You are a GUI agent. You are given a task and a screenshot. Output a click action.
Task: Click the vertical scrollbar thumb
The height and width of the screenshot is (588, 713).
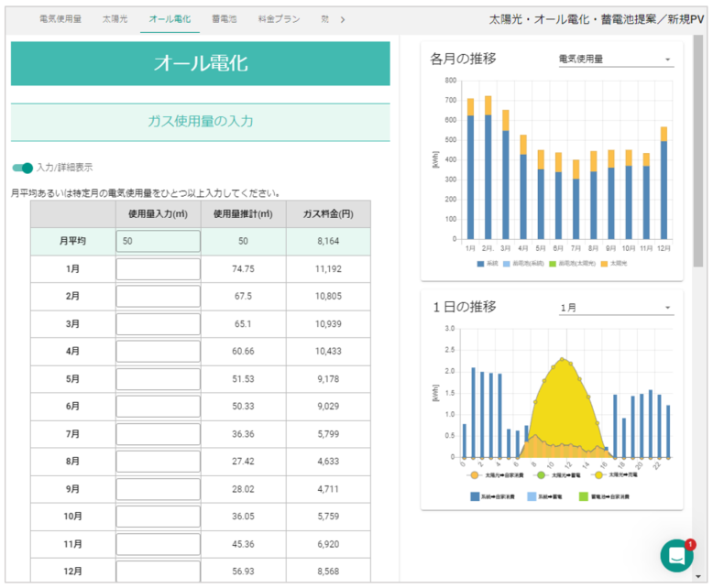(698, 151)
